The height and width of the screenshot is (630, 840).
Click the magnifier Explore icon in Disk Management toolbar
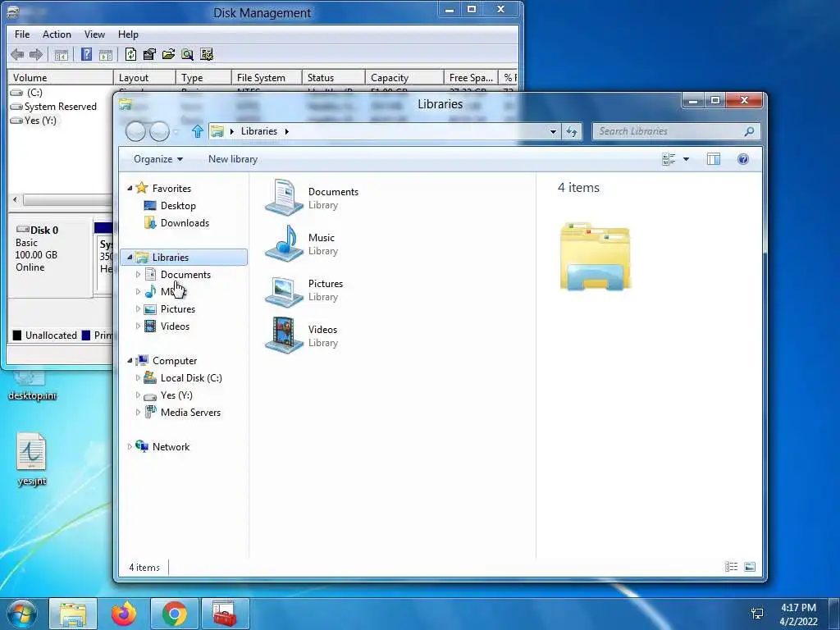(188, 54)
